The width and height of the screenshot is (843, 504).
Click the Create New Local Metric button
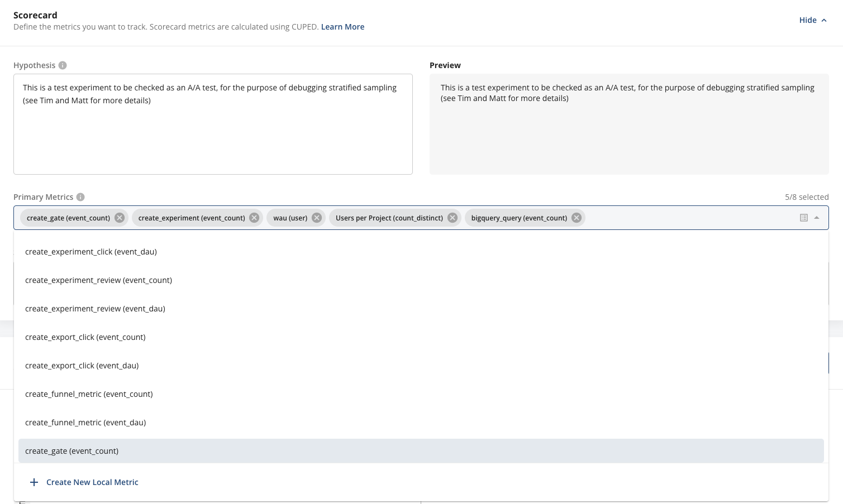[92, 482]
